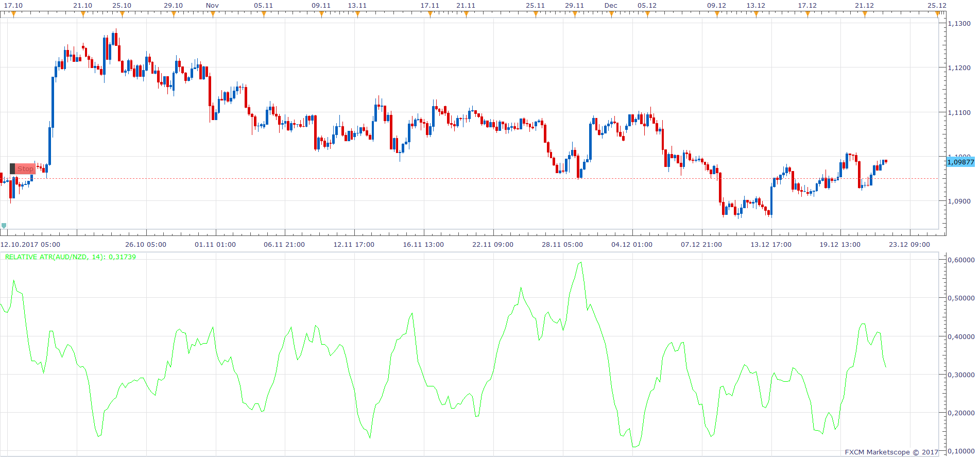Image resolution: width=980 pixels, height=457 pixels.
Task: Click the orange marker under 17.12
Action: pos(807,14)
